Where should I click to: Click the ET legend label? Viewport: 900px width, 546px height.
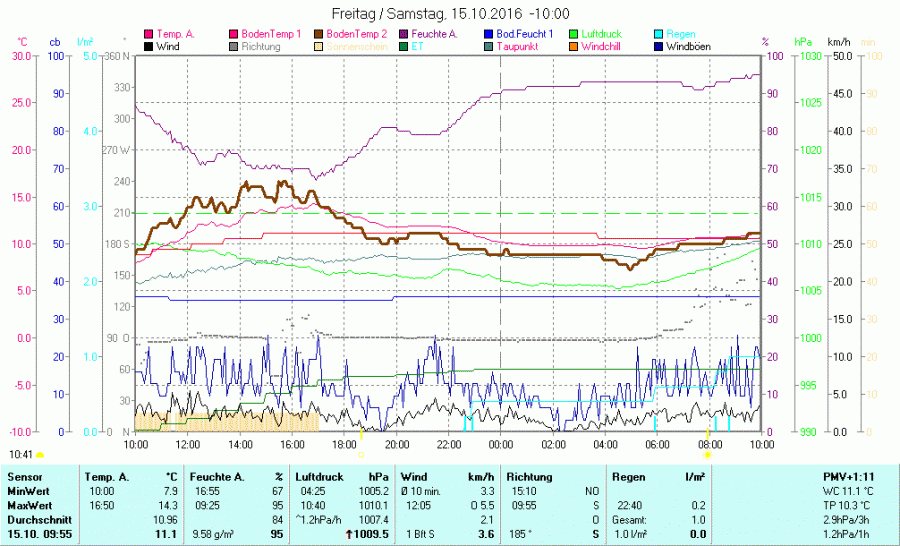417,47
